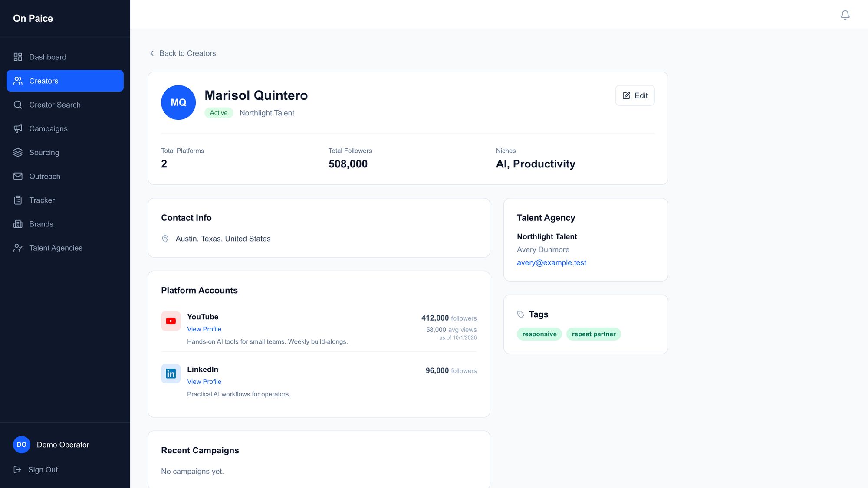The image size is (868, 488).
Task: Select the repeat partner tag
Action: click(x=593, y=334)
